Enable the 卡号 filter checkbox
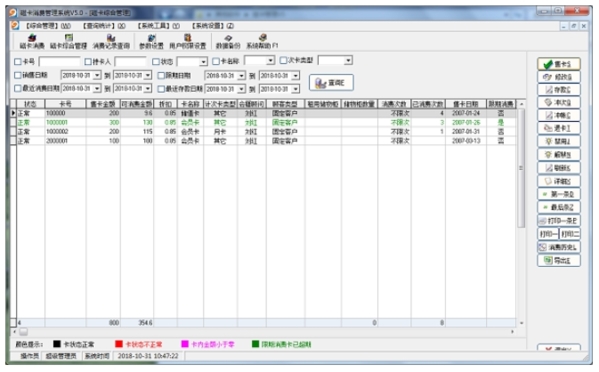The width and height of the screenshot is (599, 372). tap(18, 61)
